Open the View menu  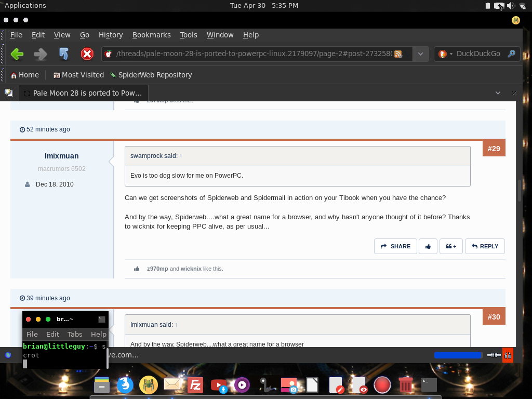click(62, 35)
